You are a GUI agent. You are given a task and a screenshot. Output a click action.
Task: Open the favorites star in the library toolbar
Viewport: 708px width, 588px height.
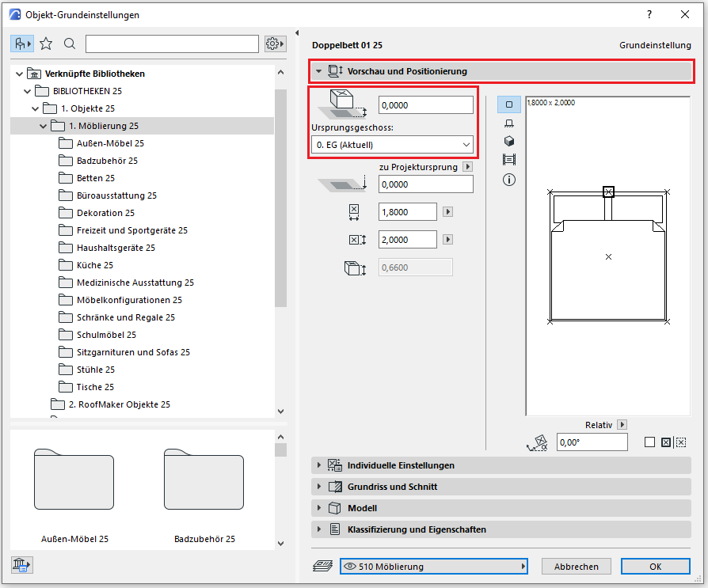(46, 44)
